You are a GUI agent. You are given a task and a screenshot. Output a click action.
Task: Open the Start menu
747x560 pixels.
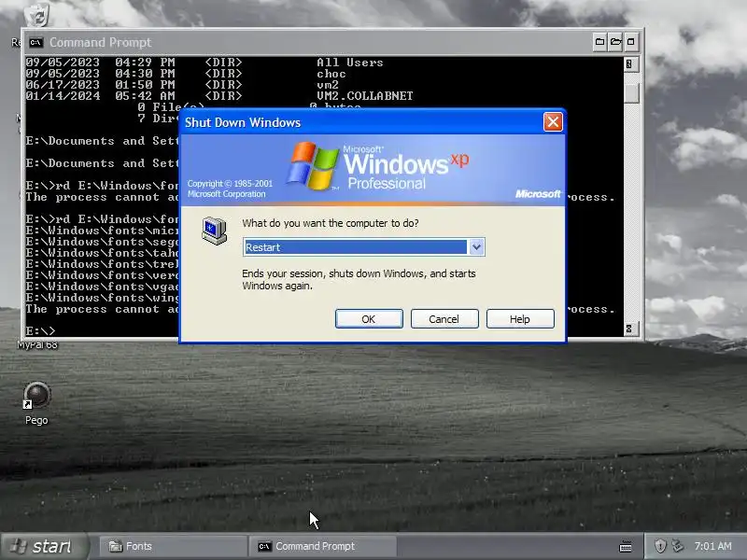pyautogui.click(x=44, y=546)
